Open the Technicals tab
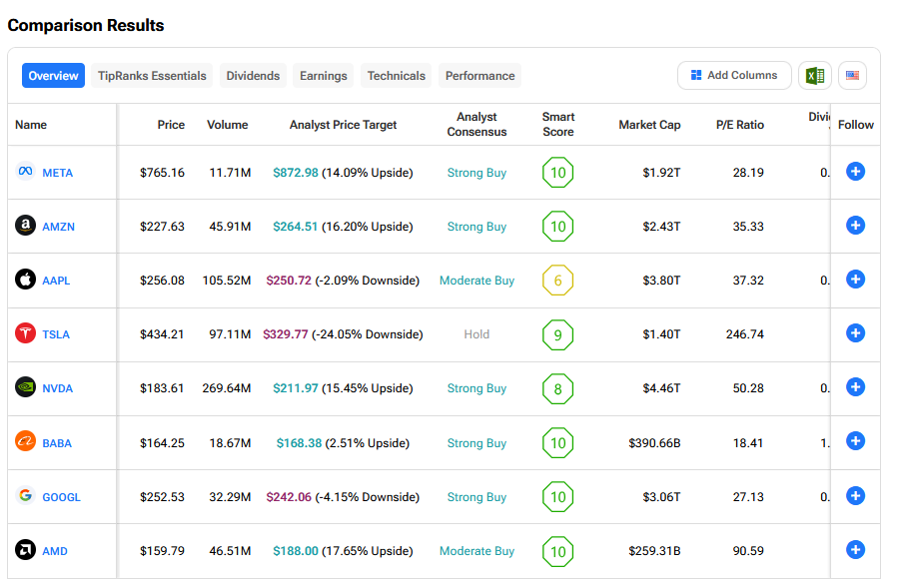Image resolution: width=899 pixels, height=588 pixels. (397, 76)
